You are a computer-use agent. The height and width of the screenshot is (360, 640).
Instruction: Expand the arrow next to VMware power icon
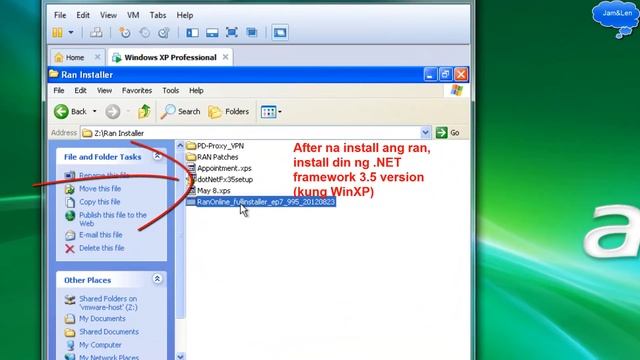tap(71, 32)
